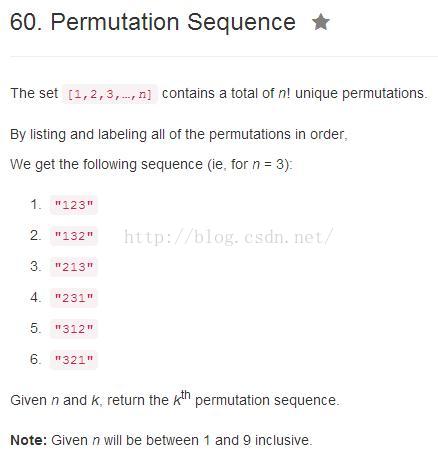Click the "60. Permutation Sequence" title
The height and width of the screenshot is (452, 438).
153,22
